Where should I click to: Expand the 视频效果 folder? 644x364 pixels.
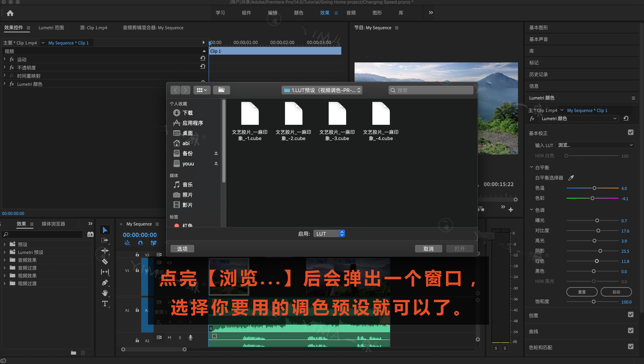point(4,275)
